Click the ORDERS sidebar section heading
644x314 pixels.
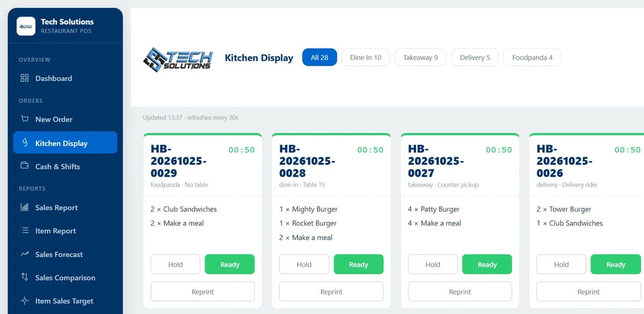pyautogui.click(x=31, y=101)
